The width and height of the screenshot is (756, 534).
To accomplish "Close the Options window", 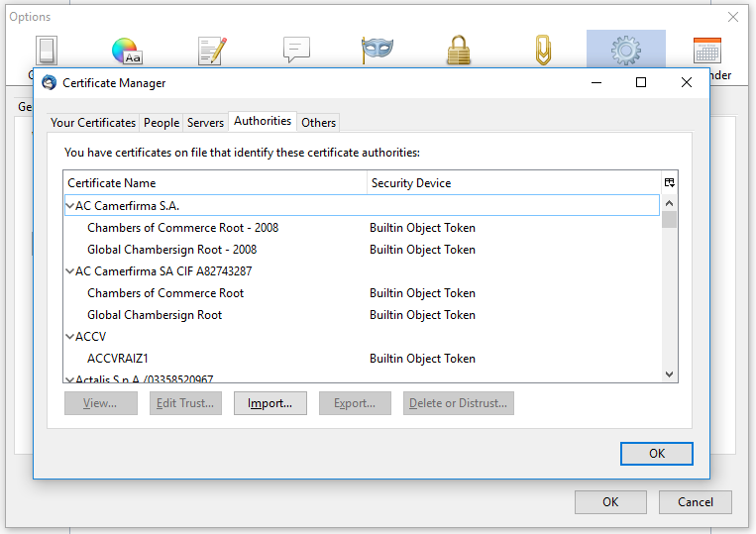I will pyautogui.click(x=733, y=17).
